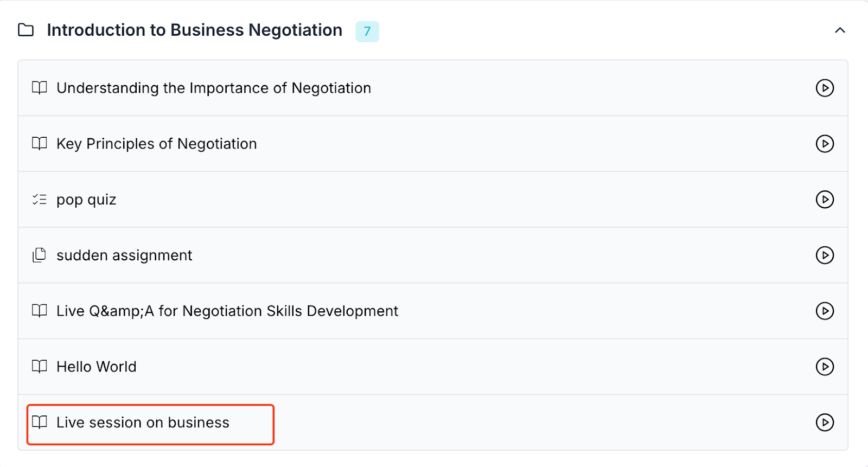Open the Hello World lesson
Viewport: 868px width, 467px height.
pyautogui.click(x=96, y=367)
